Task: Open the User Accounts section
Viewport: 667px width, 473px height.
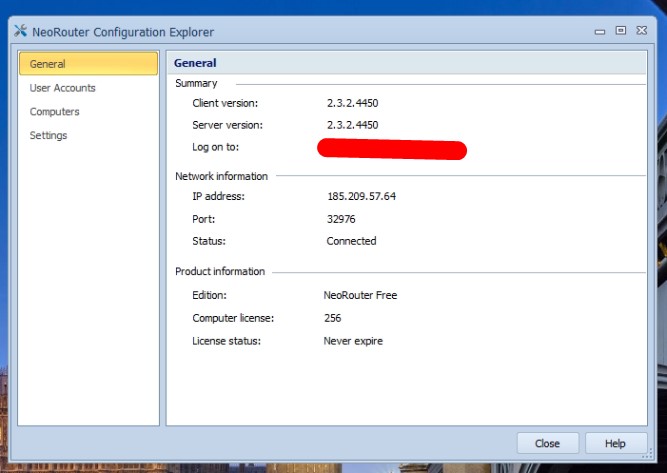Action: click(x=62, y=88)
